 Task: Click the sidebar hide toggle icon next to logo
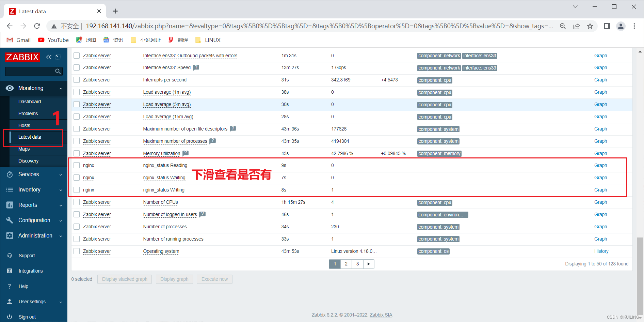point(58,57)
